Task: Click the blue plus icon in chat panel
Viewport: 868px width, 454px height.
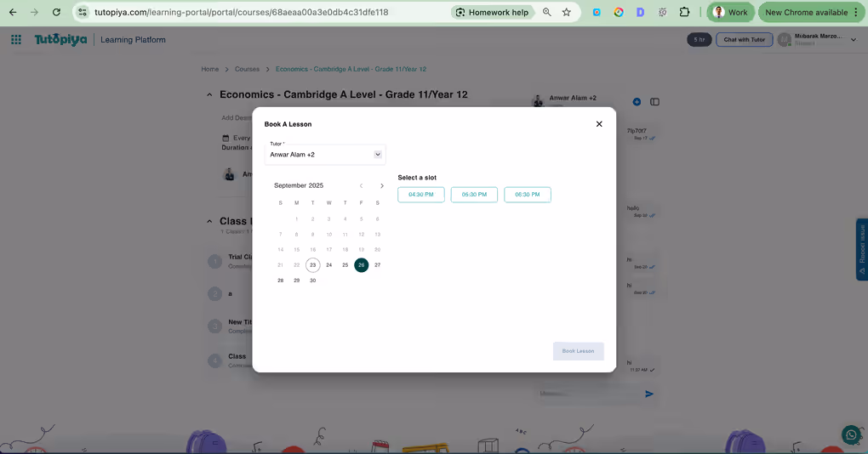Action: [637, 102]
